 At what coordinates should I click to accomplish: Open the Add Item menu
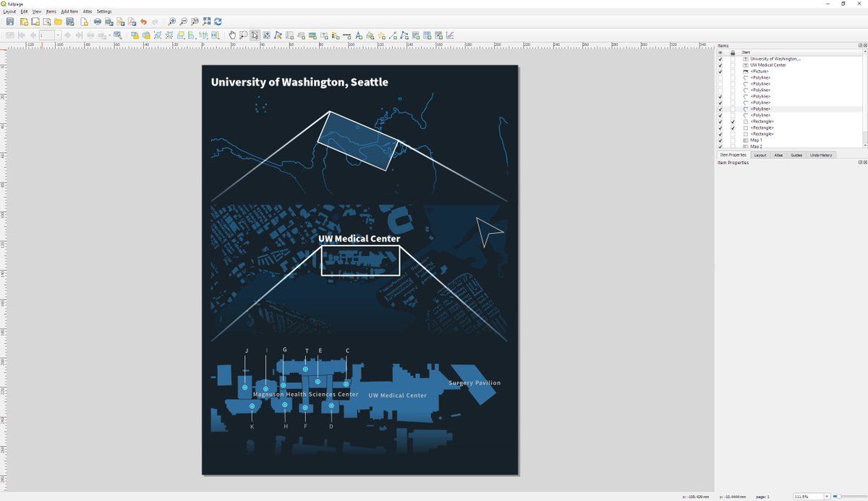(x=70, y=12)
